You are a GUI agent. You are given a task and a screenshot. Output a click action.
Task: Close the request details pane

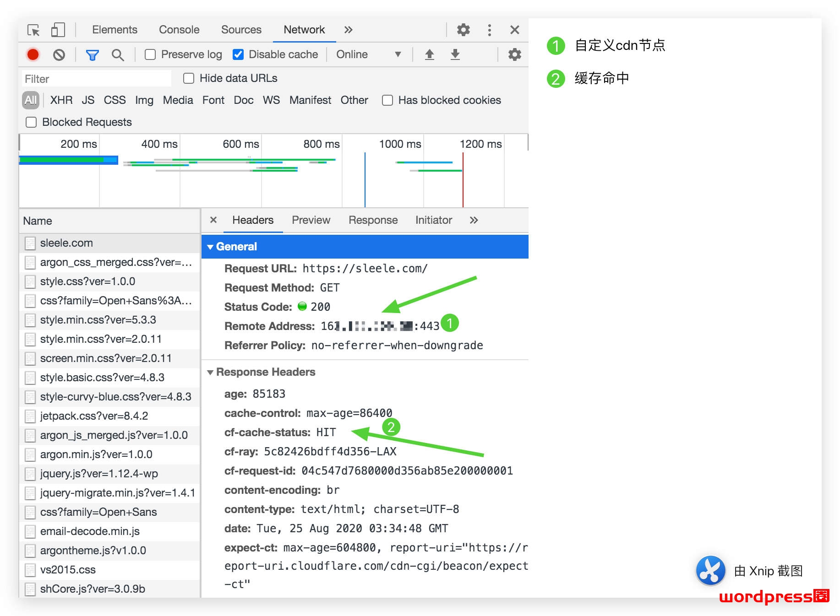point(213,220)
